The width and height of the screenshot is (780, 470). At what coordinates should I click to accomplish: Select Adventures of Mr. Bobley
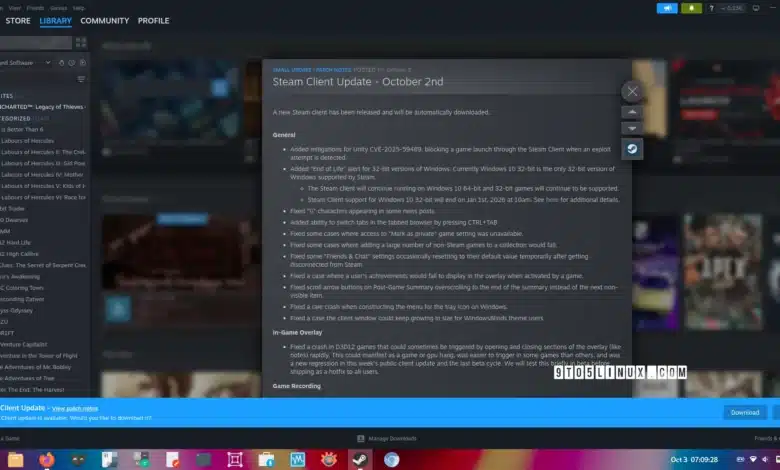tap(36, 368)
